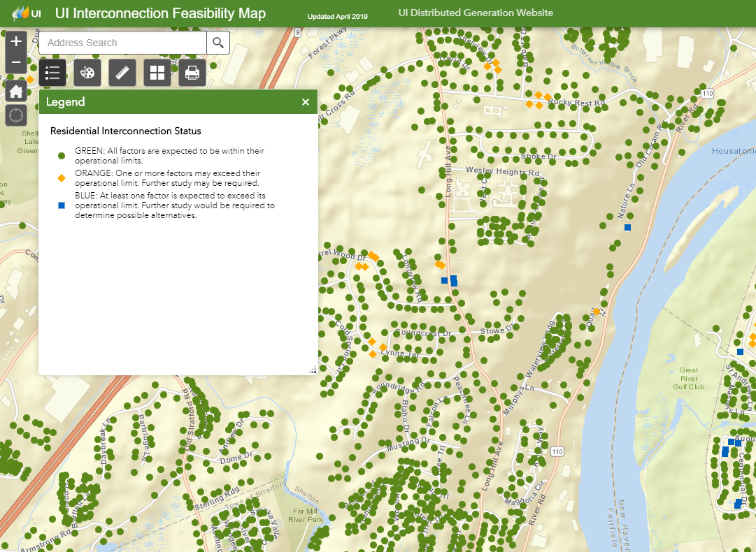Select the Measure ruler tool

pos(122,73)
